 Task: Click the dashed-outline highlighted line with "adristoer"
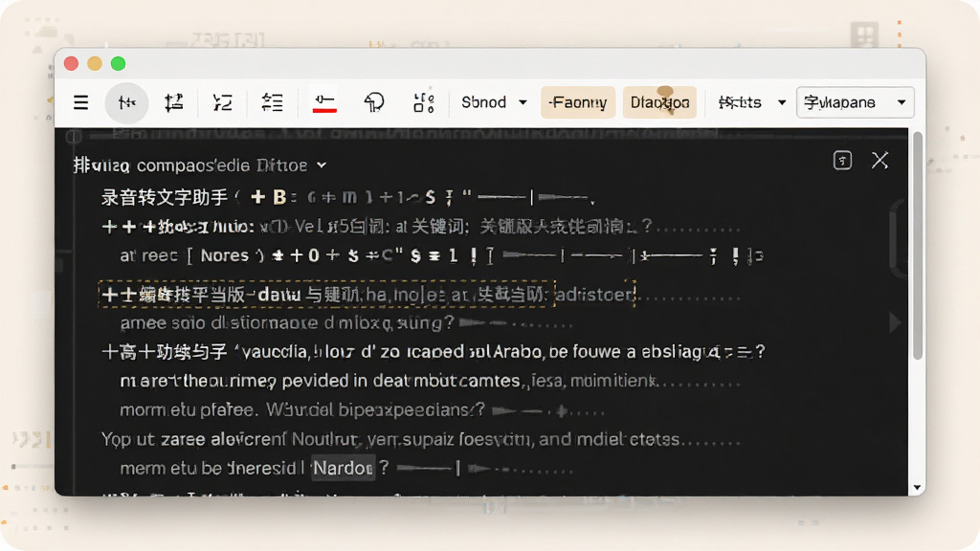[x=367, y=295]
